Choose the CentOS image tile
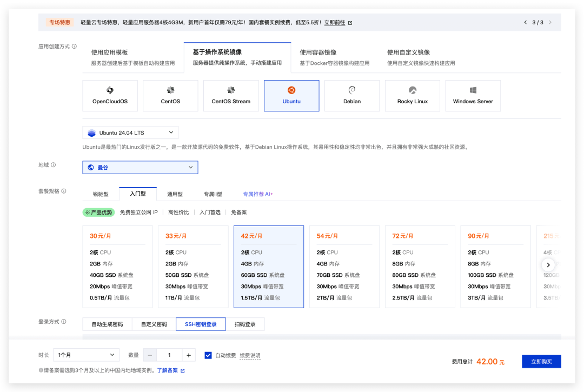The width and height of the screenshot is (584, 392). (x=170, y=96)
